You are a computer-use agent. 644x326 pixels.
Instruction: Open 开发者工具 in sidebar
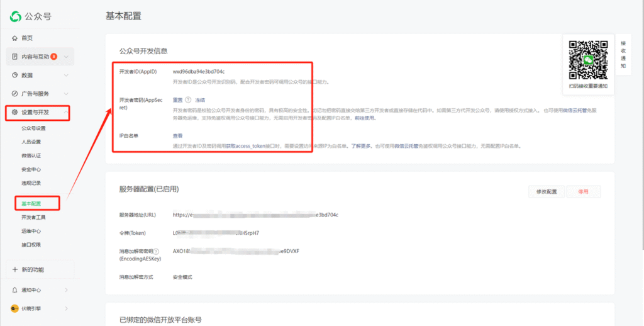(34, 218)
